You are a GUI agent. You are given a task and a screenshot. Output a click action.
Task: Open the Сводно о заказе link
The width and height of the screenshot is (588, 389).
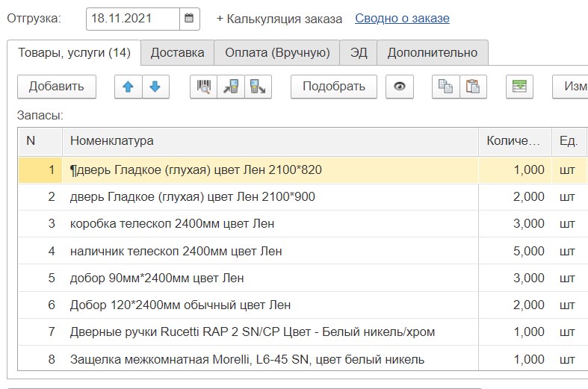(x=402, y=18)
